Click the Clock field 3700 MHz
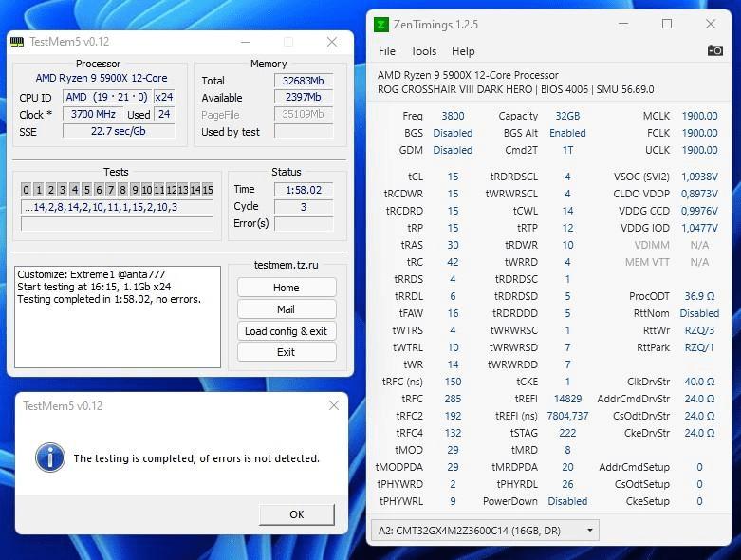Image resolution: width=741 pixels, height=560 pixels. pyautogui.click(x=93, y=114)
